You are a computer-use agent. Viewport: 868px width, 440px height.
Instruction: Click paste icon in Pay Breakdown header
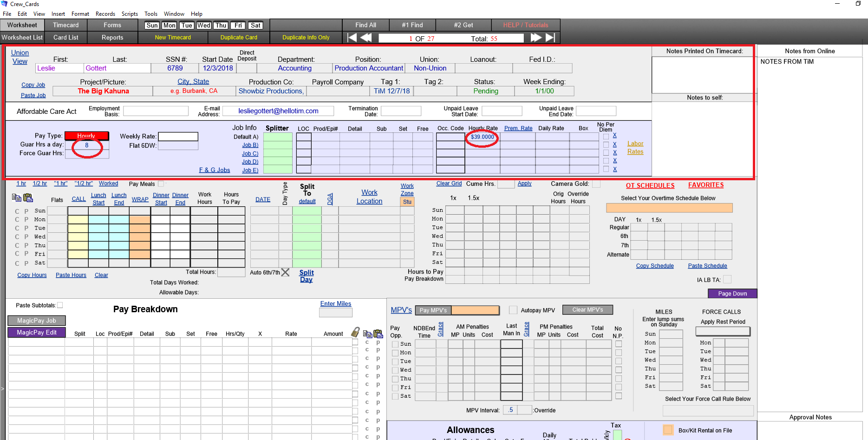(x=378, y=334)
